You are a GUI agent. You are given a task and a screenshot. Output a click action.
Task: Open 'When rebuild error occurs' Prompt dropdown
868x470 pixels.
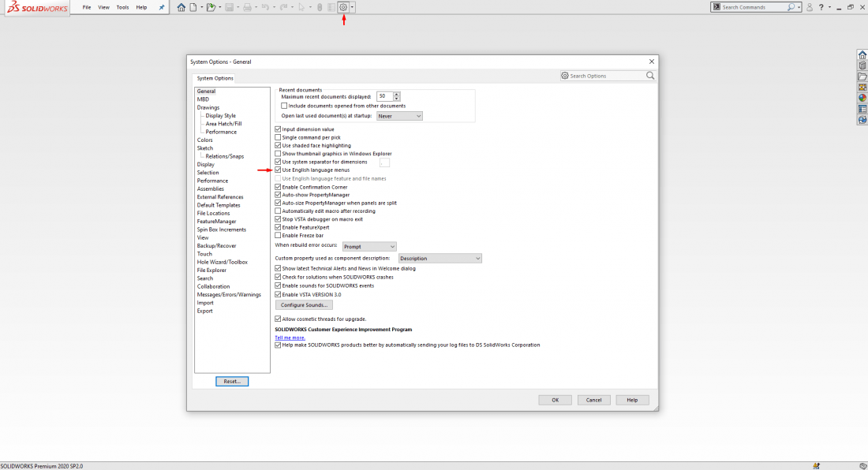pyautogui.click(x=369, y=247)
